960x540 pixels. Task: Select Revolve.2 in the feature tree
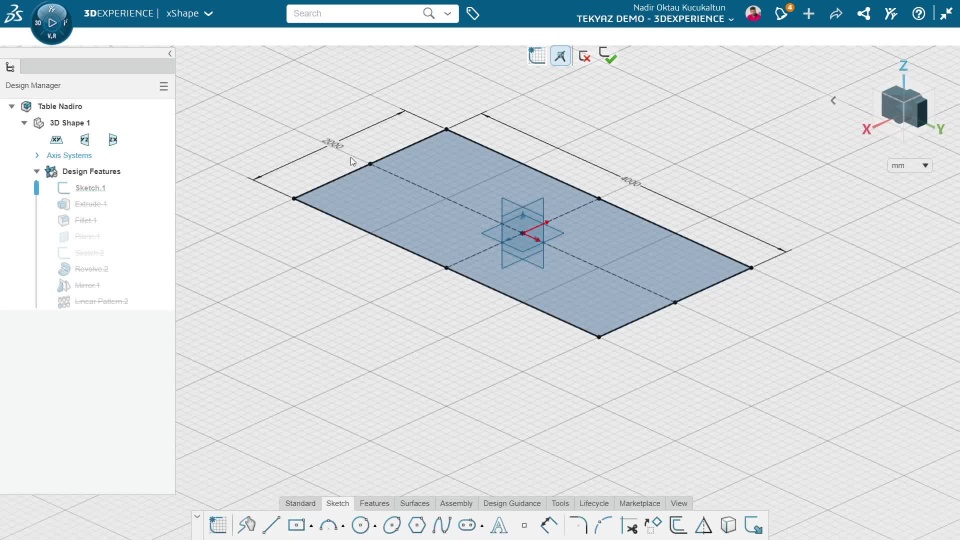91,269
